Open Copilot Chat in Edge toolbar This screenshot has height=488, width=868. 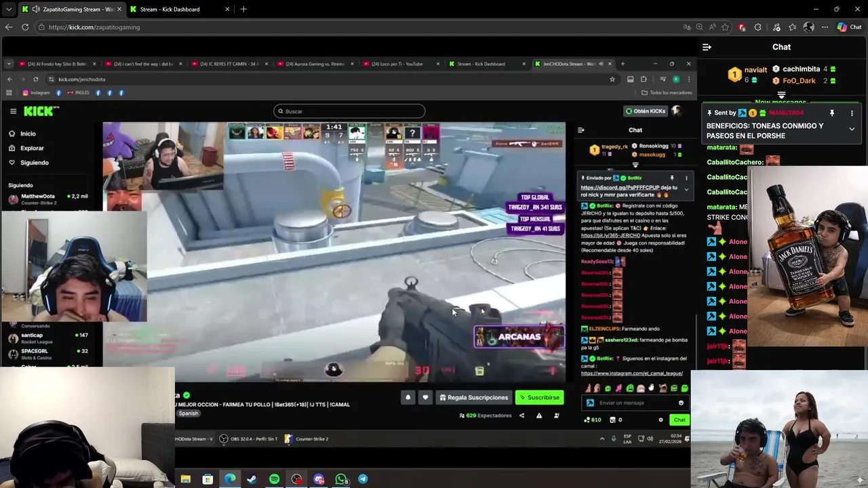pyautogui.click(x=849, y=27)
